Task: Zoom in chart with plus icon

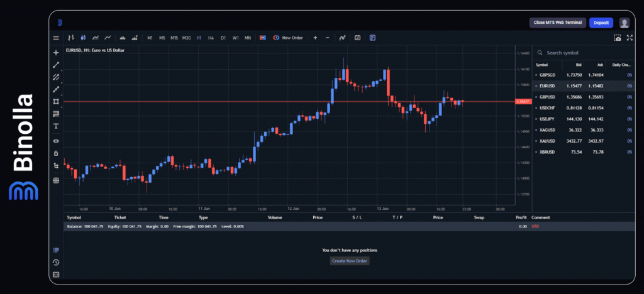Action: click(x=315, y=38)
